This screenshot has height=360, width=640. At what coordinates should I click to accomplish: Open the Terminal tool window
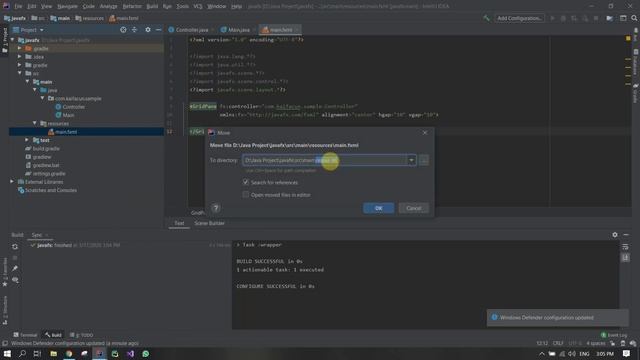tap(25, 335)
